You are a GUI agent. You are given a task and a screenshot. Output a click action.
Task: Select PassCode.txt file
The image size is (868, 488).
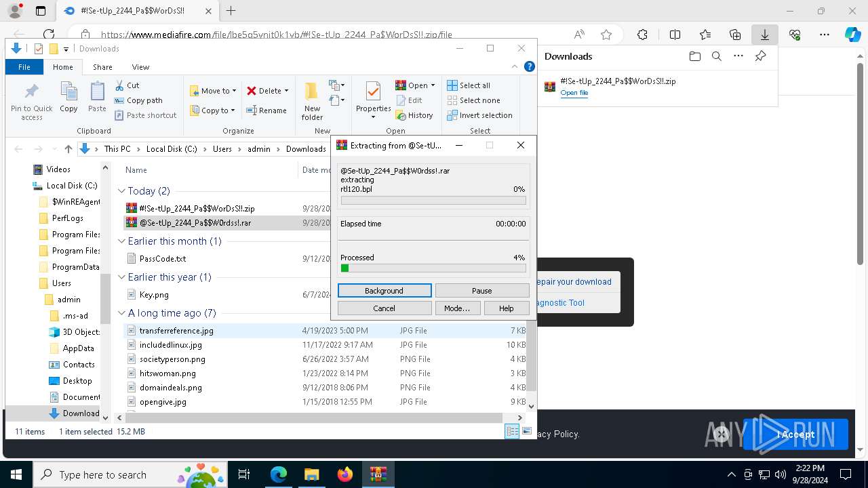click(162, 259)
